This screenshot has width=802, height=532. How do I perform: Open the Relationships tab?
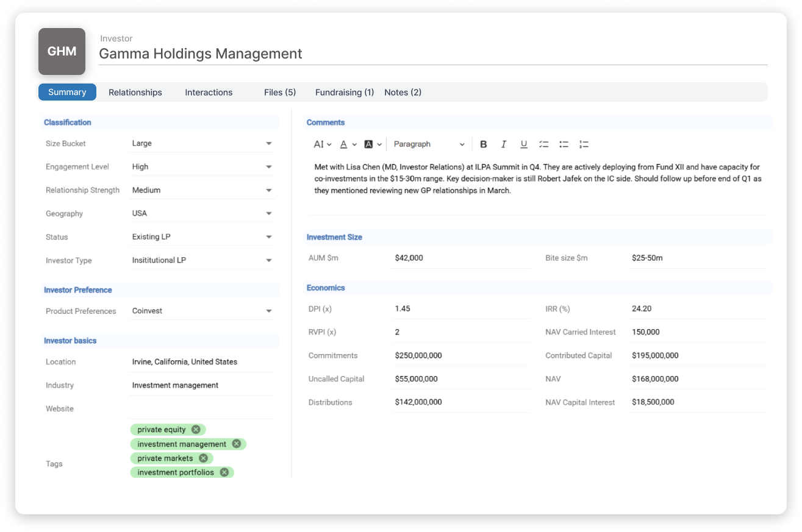pos(135,93)
